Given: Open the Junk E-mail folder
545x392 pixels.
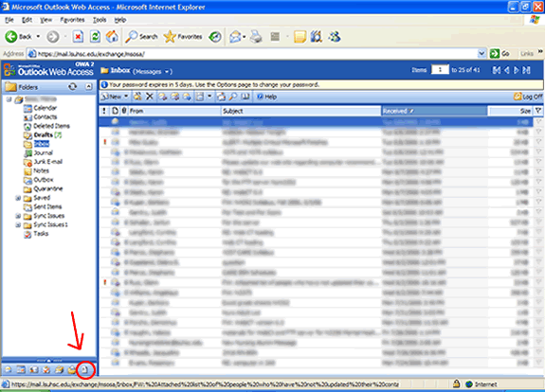Looking at the screenshot, I should pyautogui.click(x=47, y=162).
